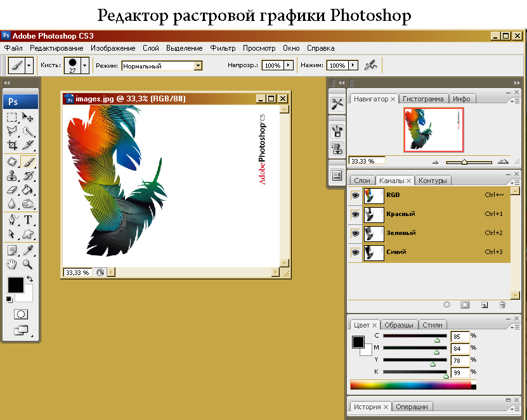This screenshot has width=527, height=420.
Task: Select the Magic Wand tool
Action: tap(27, 131)
